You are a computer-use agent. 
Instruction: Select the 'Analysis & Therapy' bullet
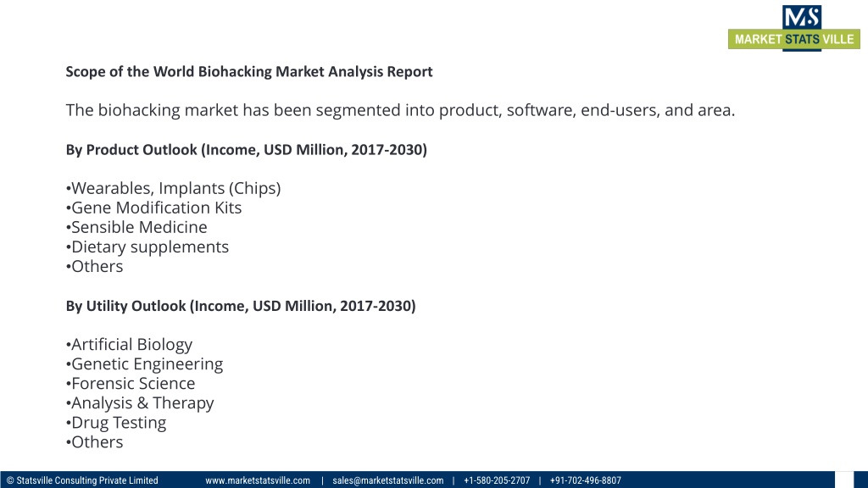[x=140, y=402]
